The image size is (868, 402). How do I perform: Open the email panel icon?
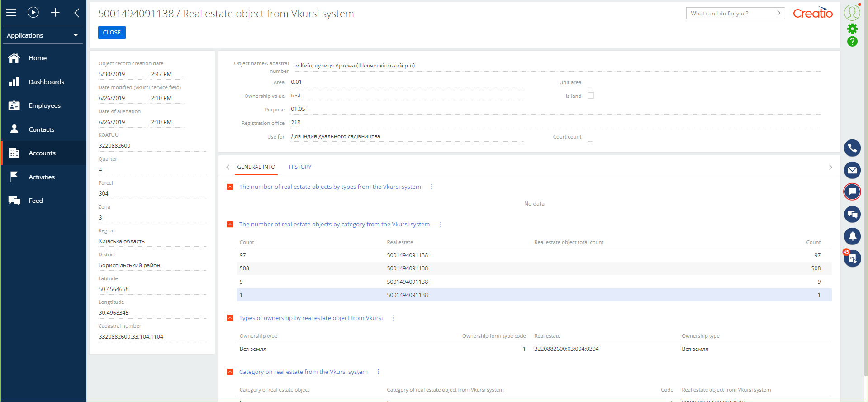(852, 170)
